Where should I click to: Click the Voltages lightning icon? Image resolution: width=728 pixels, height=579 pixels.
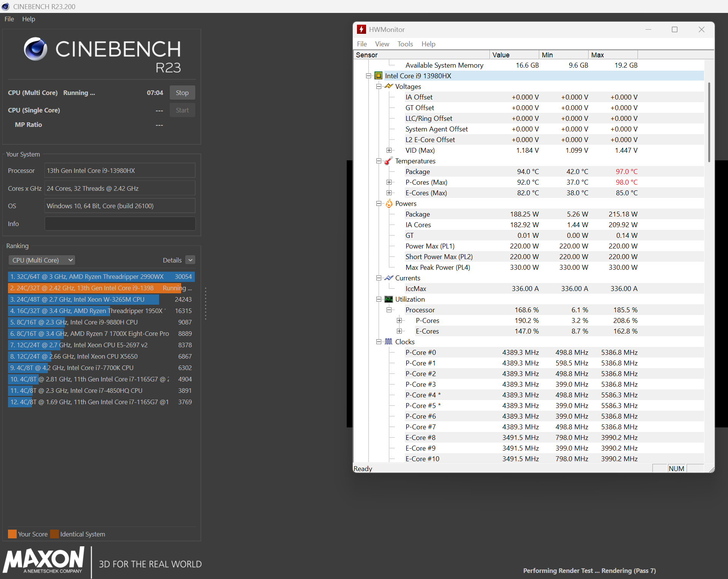click(x=389, y=86)
